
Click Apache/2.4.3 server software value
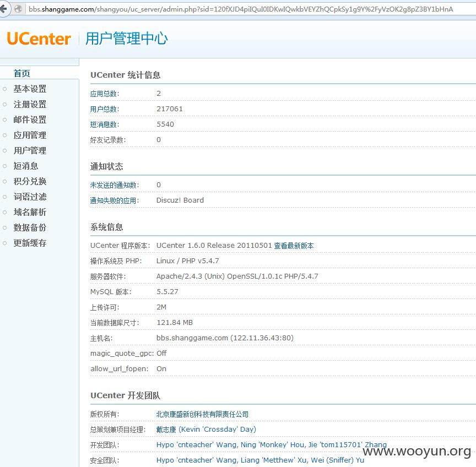coord(237,276)
